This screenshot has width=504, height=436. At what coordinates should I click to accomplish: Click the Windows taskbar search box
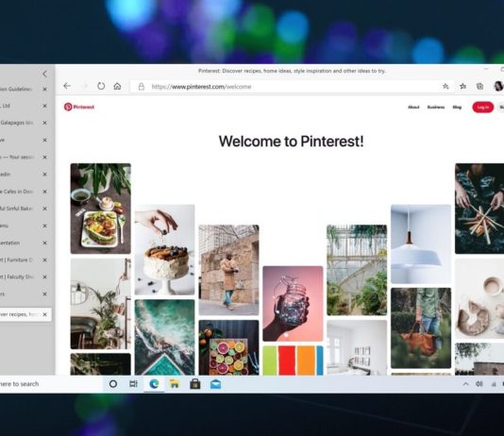coord(51,384)
